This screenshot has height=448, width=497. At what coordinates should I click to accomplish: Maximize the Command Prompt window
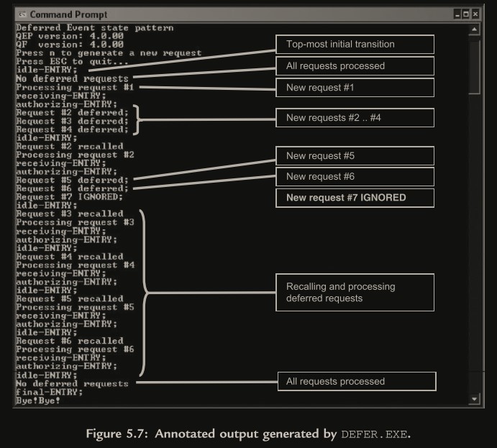pyautogui.click(x=466, y=14)
